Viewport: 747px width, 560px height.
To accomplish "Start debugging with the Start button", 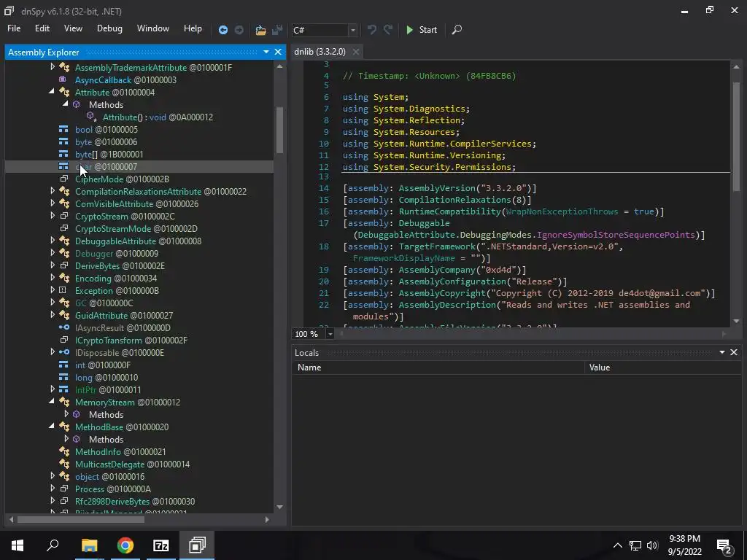I will (422, 29).
